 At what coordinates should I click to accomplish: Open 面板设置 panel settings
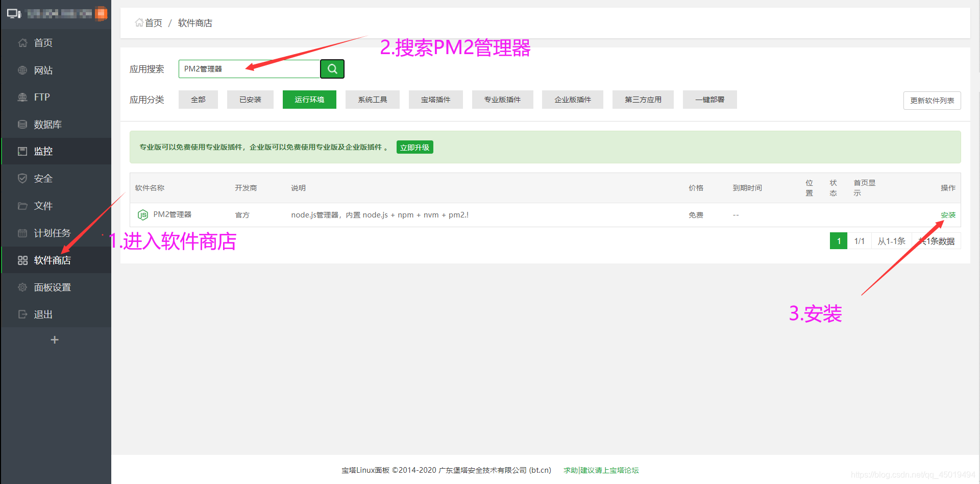52,287
